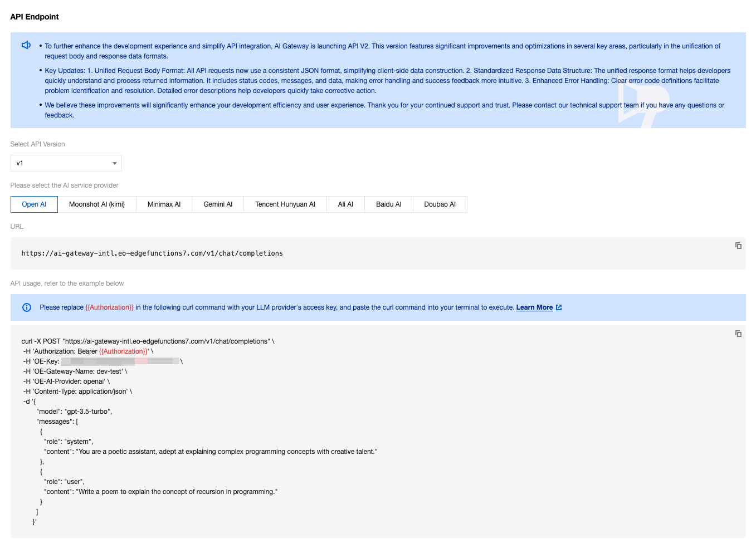Screen dimensions: 756x548
Task: Switch to Moonshot AI (kimi) provider
Action: [x=97, y=204]
